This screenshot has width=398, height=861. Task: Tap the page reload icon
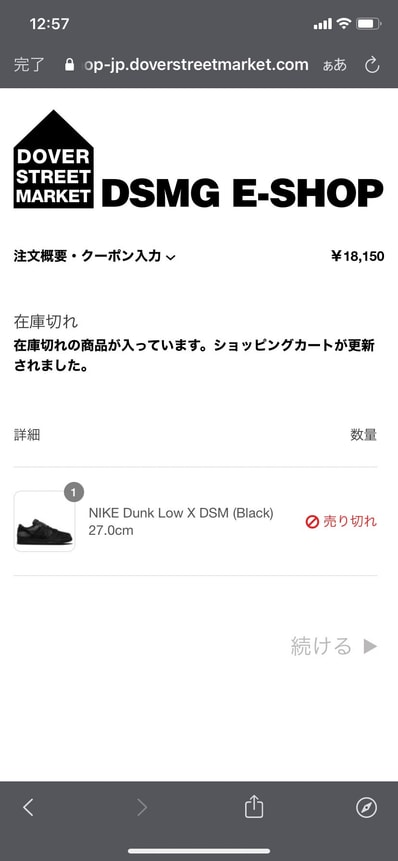click(372, 65)
